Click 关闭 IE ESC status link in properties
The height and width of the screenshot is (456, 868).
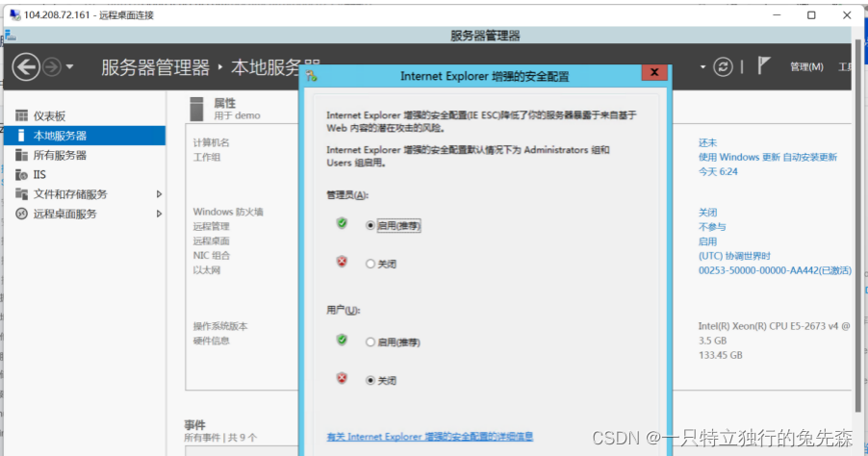point(707,213)
